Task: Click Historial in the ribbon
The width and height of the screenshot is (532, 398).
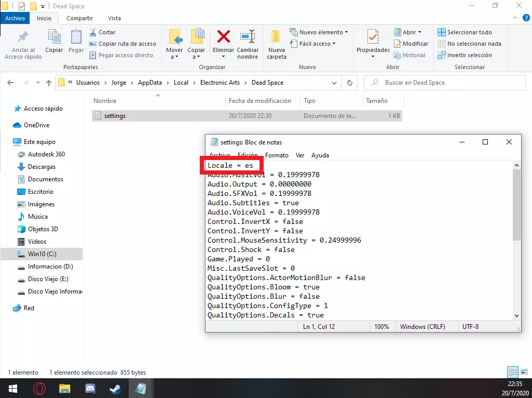Action: tap(409, 55)
